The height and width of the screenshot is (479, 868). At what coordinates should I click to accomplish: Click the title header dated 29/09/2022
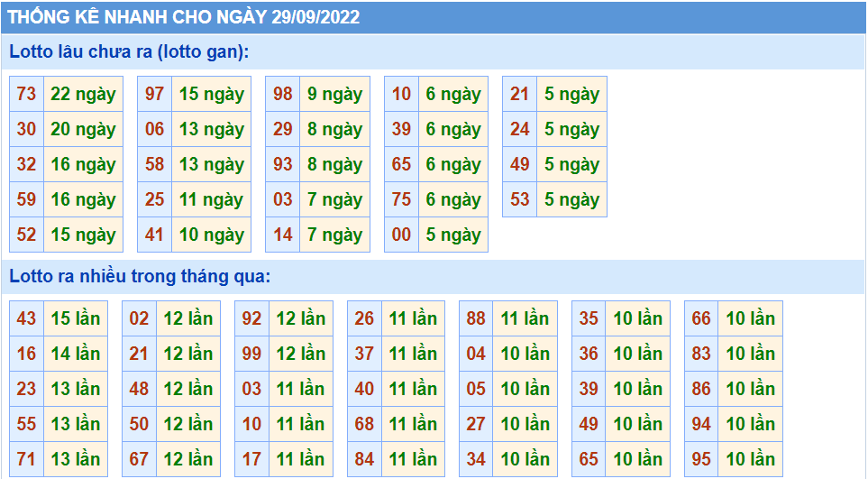click(x=184, y=17)
